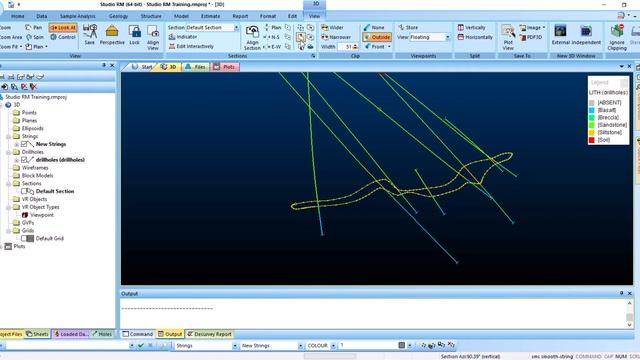640x360 pixels.
Task: Click the Siltstone colour swatch in legend
Action: click(592, 133)
